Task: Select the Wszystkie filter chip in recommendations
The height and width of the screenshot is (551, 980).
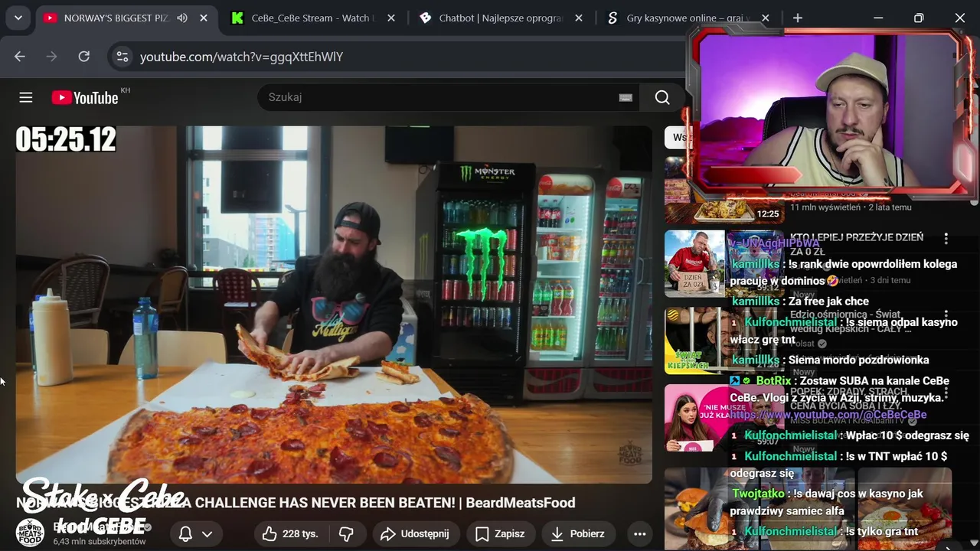Action: coord(678,138)
